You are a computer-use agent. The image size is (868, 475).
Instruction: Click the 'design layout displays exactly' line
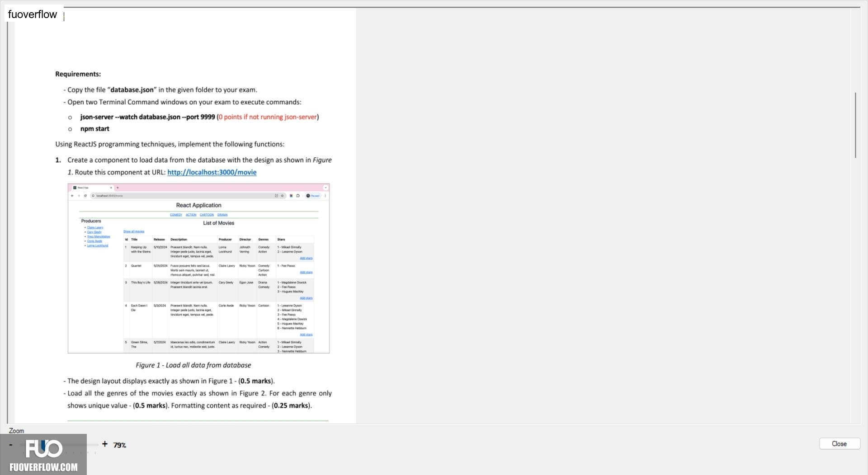point(169,381)
